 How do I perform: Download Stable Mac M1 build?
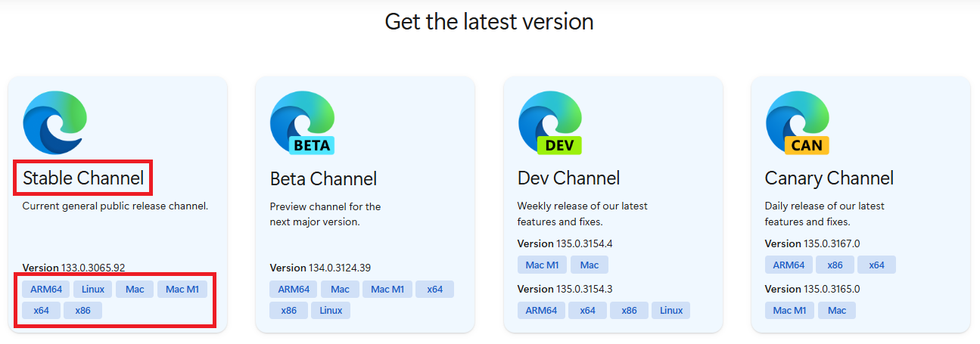[x=182, y=289]
